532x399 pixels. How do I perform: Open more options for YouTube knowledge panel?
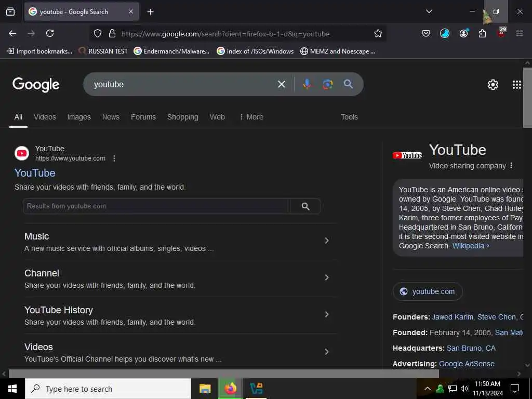[511, 166]
